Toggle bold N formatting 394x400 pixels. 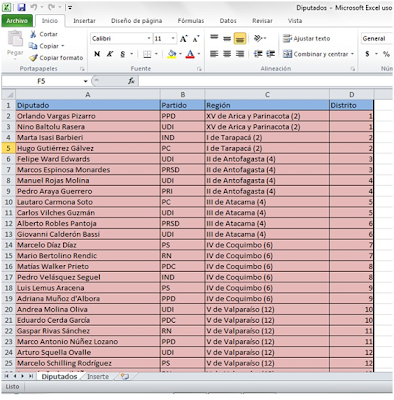point(97,54)
